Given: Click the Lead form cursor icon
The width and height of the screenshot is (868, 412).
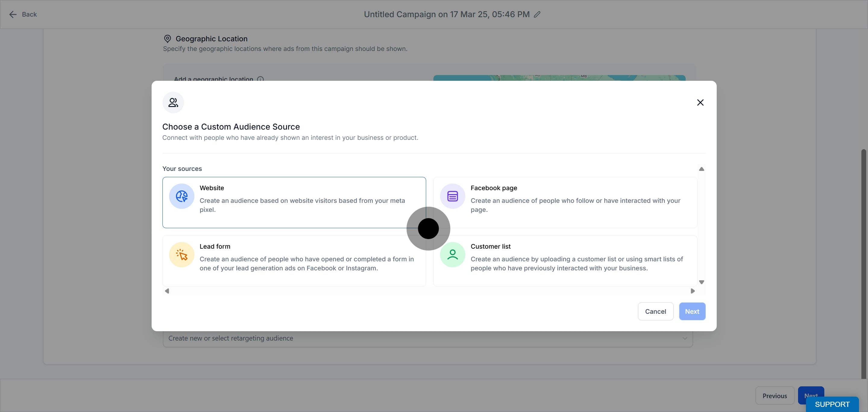Looking at the screenshot, I should pyautogui.click(x=181, y=255).
